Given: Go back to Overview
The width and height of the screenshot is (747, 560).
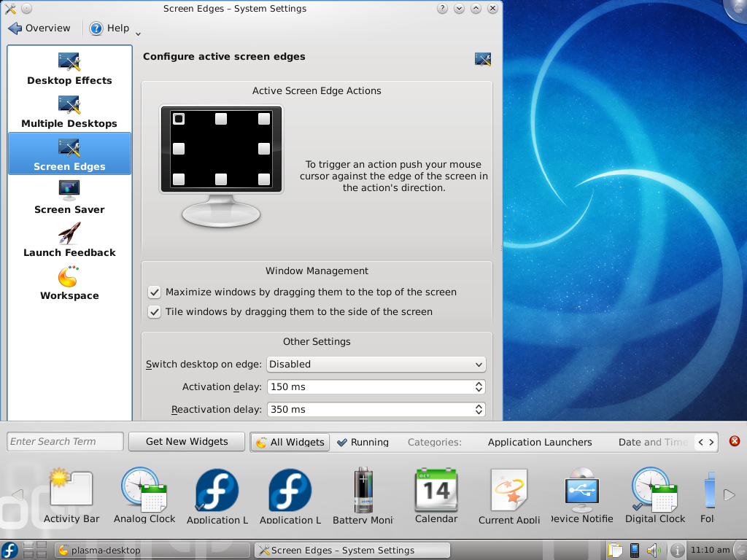Looking at the screenshot, I should coord(39,28).
